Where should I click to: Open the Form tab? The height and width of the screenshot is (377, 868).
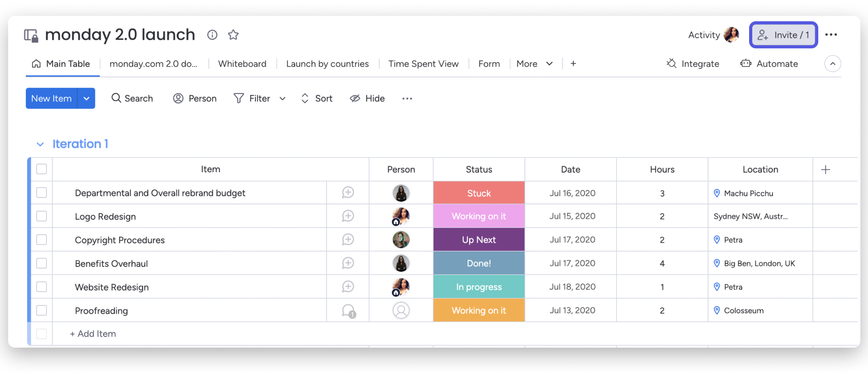(x=489, y=64)
